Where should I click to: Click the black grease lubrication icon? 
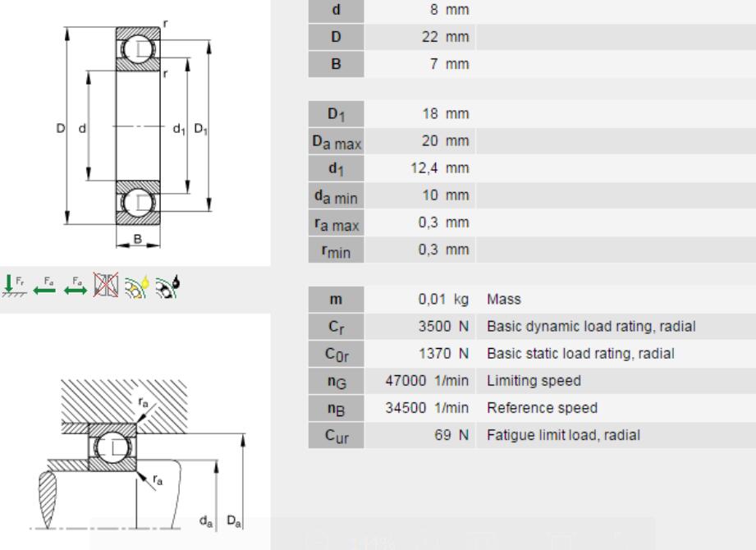click(167, 286)
